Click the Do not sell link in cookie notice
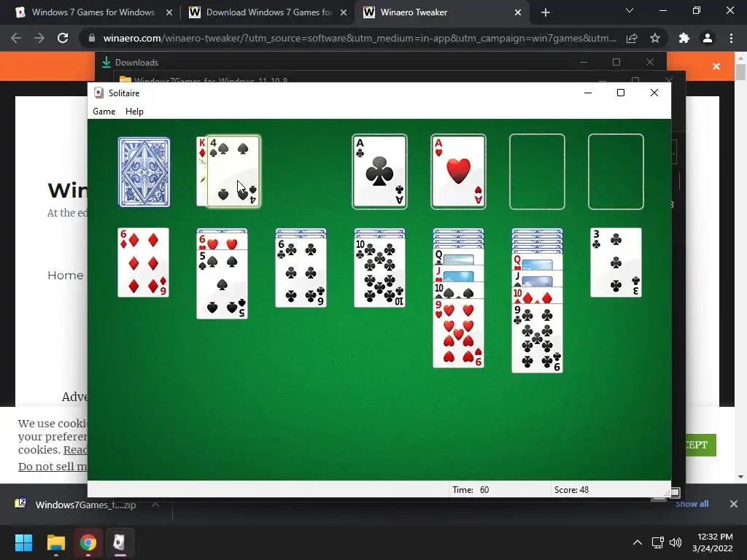This screenshot has width=747, height=560. (x=53, y=467)
